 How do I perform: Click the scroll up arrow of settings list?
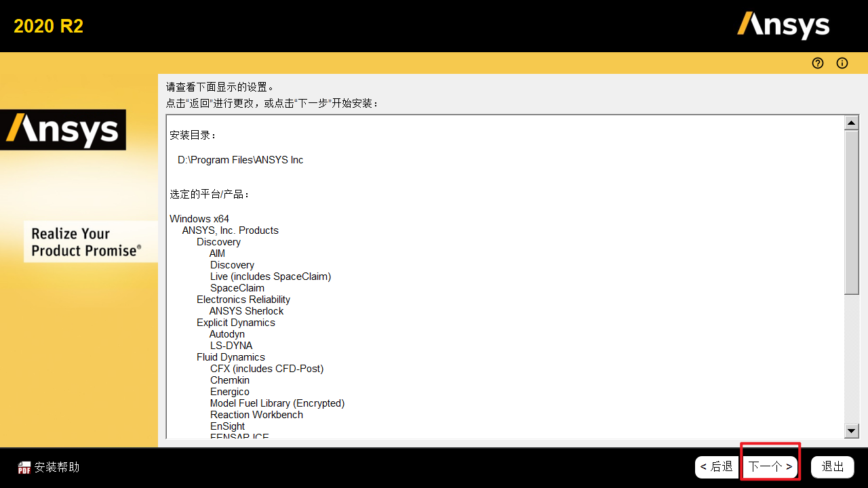pyautogui.click(x=852, y=123)
